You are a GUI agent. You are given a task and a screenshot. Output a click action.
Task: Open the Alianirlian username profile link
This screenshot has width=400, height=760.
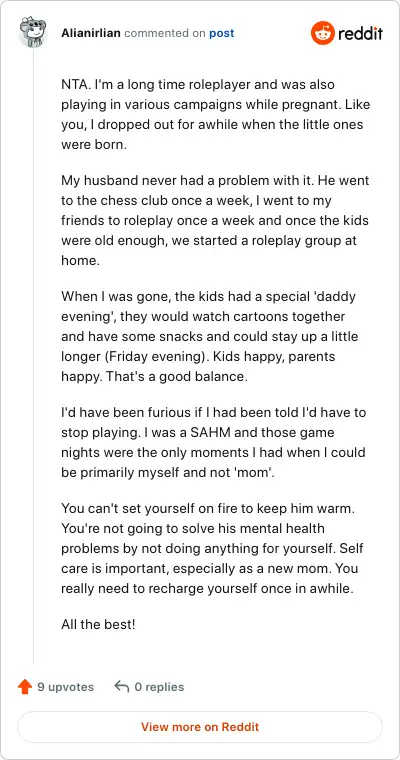(x=91, y=33)
